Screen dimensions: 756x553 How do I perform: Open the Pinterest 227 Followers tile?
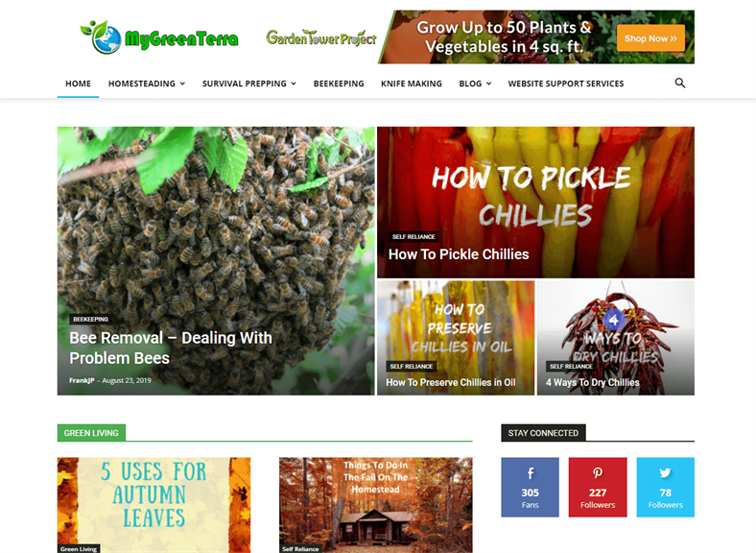(x=598, y=487)
